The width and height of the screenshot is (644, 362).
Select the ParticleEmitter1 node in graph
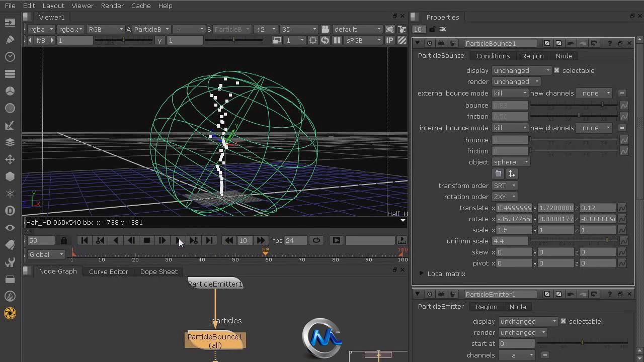pyautogui.click(x=215, y=284)
